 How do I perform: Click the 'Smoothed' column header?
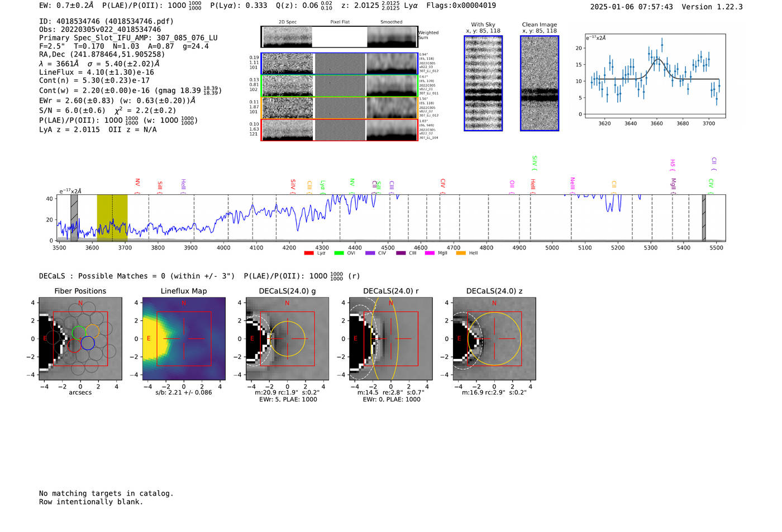(392, 22)
